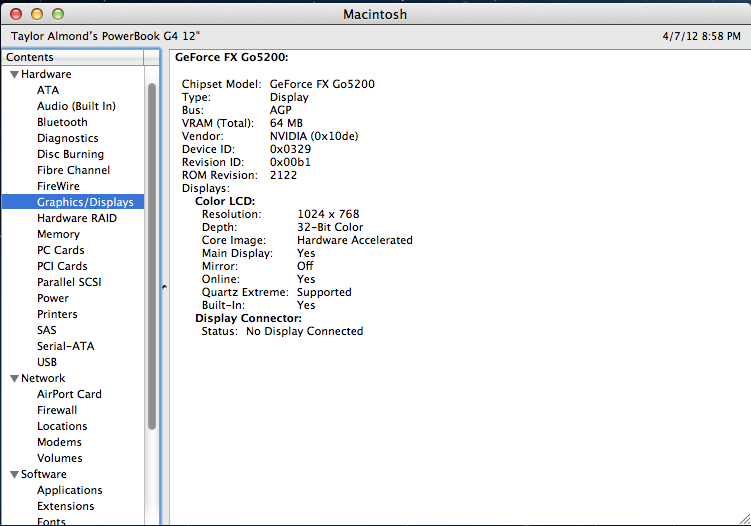Click the Hardware Accelerated value
The width and height of the screenshot is (751, 526).
click(354, 240)
